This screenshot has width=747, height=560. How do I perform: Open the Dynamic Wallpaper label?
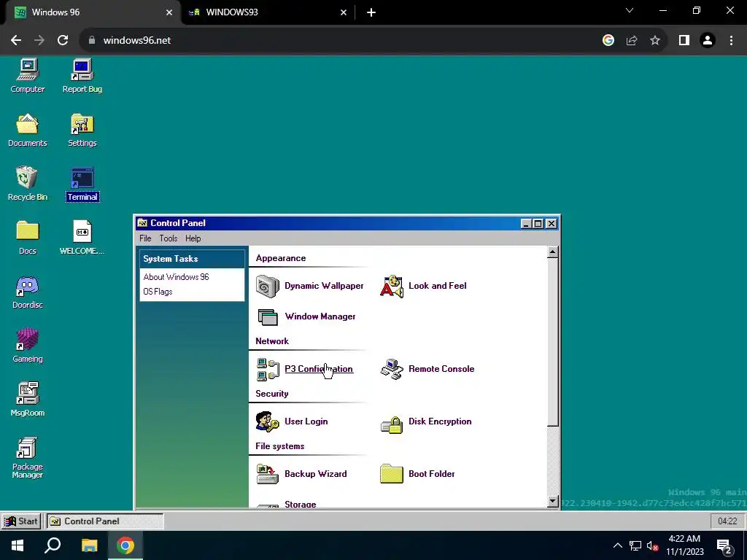pos(324,286)
